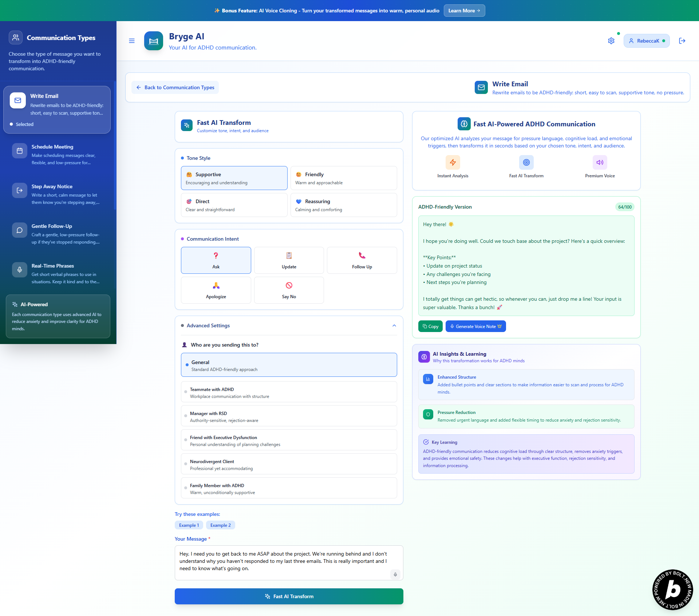Click the Bryge AI logo icon
This screenshot has width=699, height=616.
point(154,41)
